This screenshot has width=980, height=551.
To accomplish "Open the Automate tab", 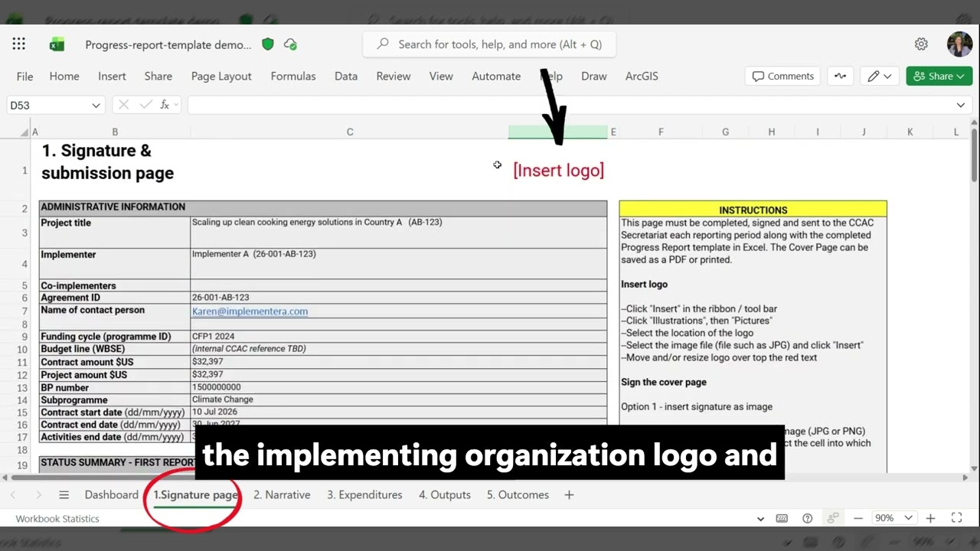I will (496, 76).
